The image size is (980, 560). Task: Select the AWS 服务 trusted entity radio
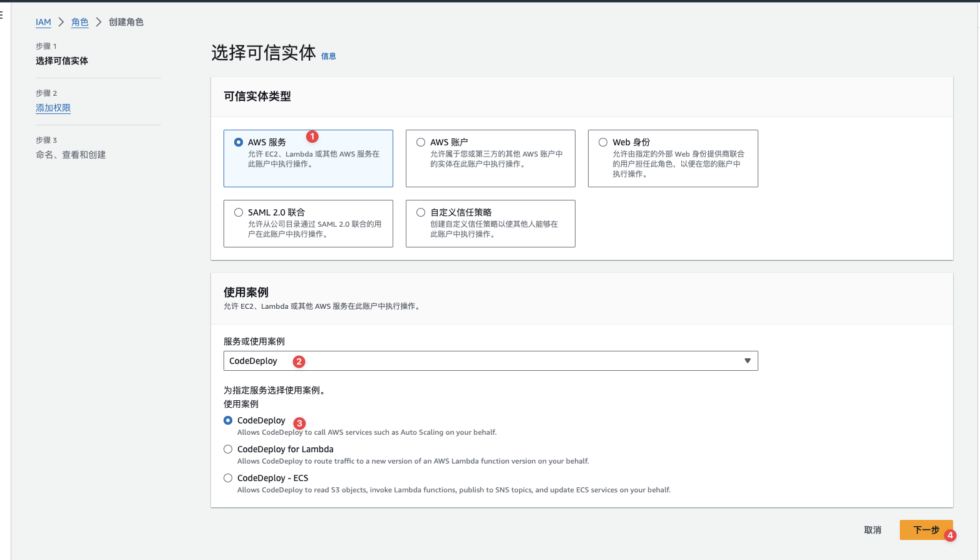[239, 142]
